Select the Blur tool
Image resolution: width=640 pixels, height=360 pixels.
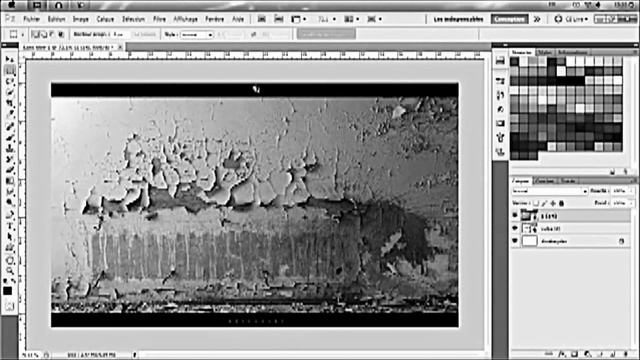click(x=9, y=192)
